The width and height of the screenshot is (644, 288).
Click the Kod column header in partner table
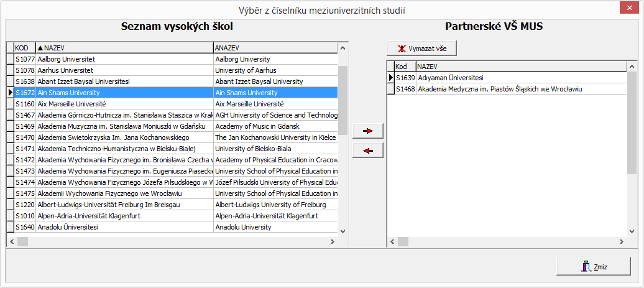405,67
